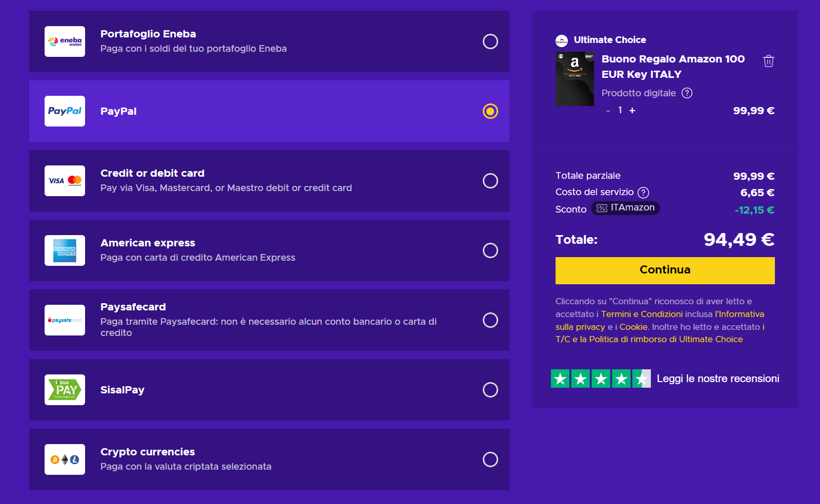The width and height of the screenshot is (820, 504).
Task: Open Termini e Condizioni link
Action: point(642,314)
